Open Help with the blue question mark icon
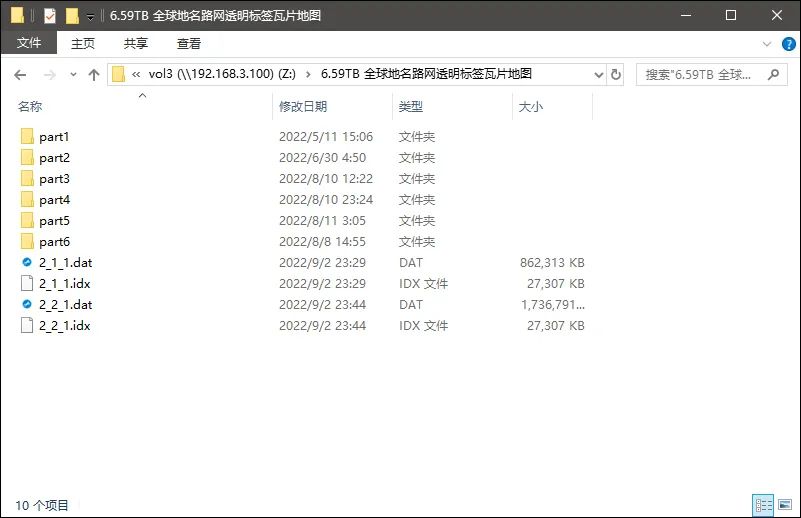 [789, 44]
